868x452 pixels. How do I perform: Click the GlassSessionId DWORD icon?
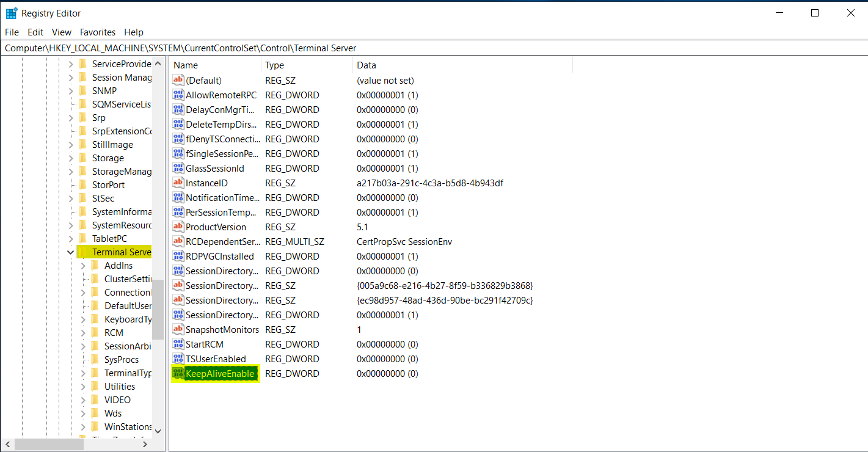tap(178, 168)
